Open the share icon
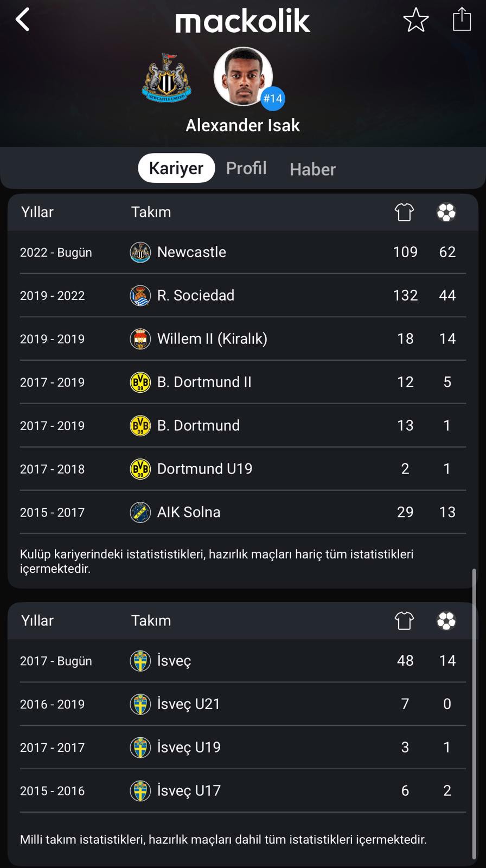Viewport: 486px width, 868px height. pos(462,19)
